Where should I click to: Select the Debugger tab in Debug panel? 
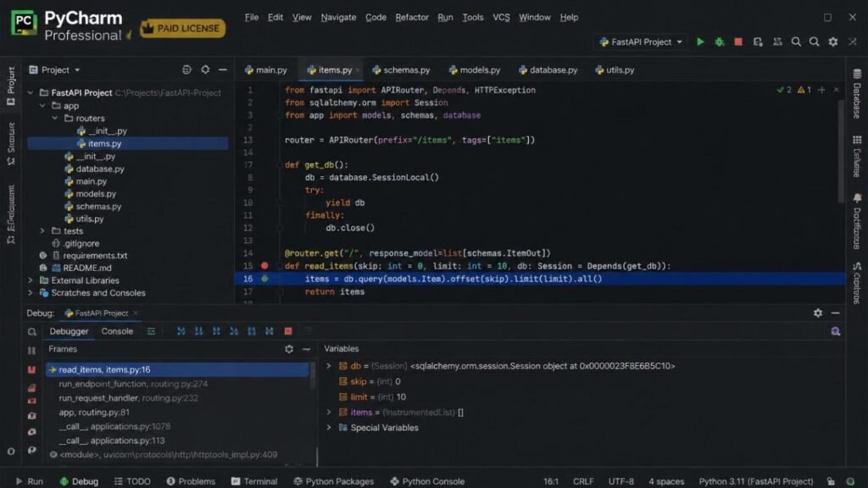69,331
